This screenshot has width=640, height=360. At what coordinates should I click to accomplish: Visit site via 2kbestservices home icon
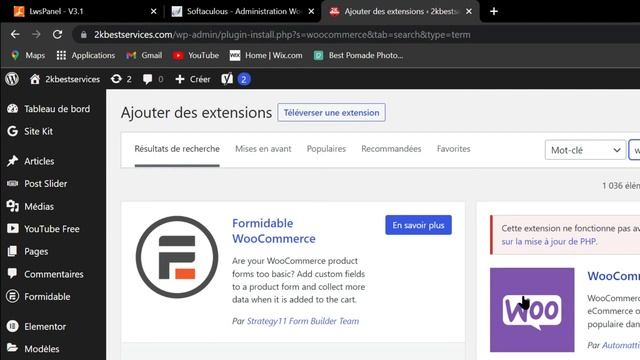pos(65,79)
